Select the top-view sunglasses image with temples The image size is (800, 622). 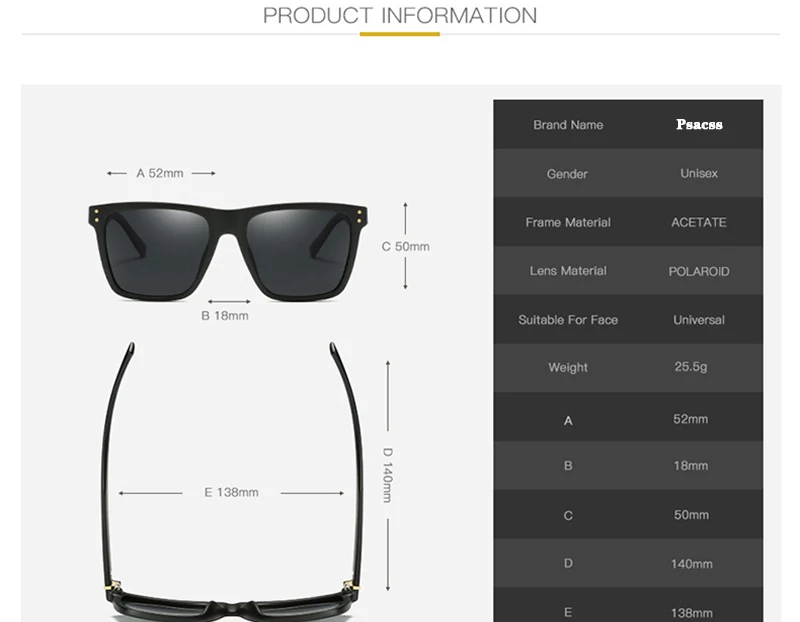(x=232, y=482)
